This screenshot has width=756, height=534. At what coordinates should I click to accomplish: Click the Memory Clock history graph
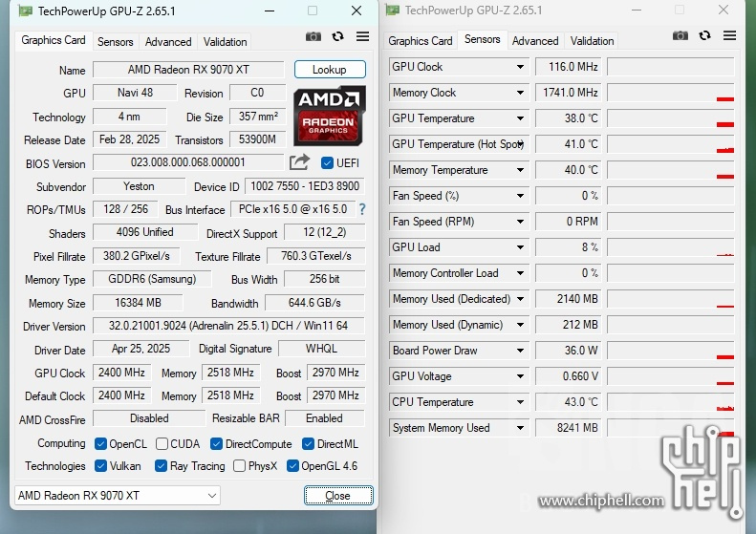pos(671,93)
